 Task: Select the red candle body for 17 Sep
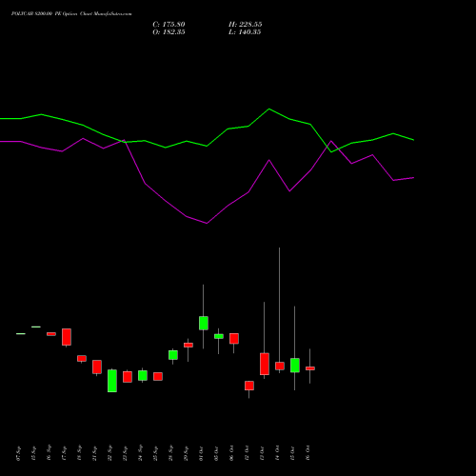(67, 337)
